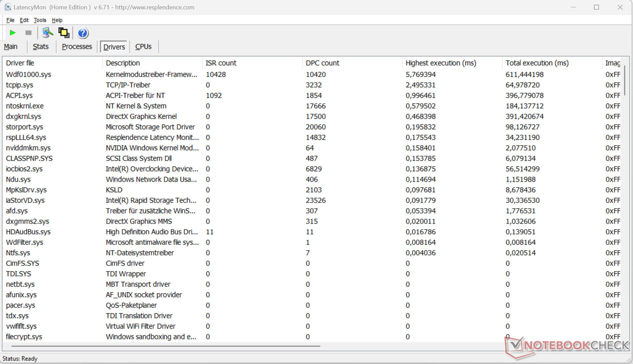
Task: Open help via blue question mark icon
Action: (83, 33)
